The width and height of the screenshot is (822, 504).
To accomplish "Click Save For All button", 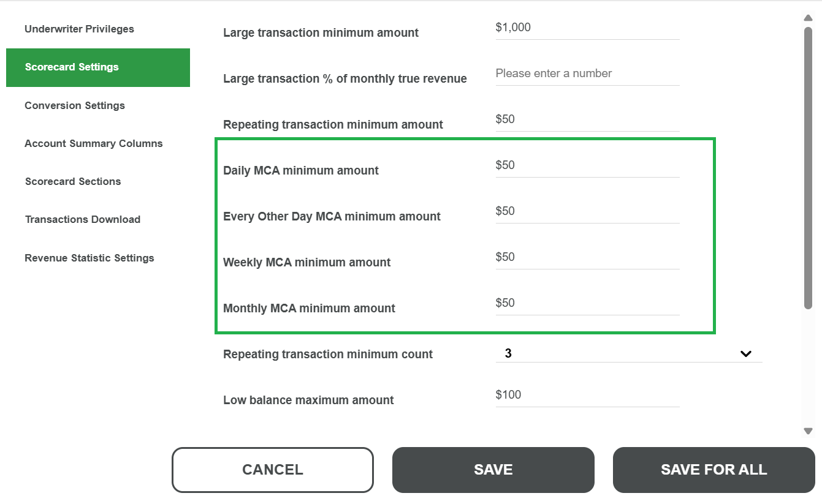I will click(x=714, y=470).
